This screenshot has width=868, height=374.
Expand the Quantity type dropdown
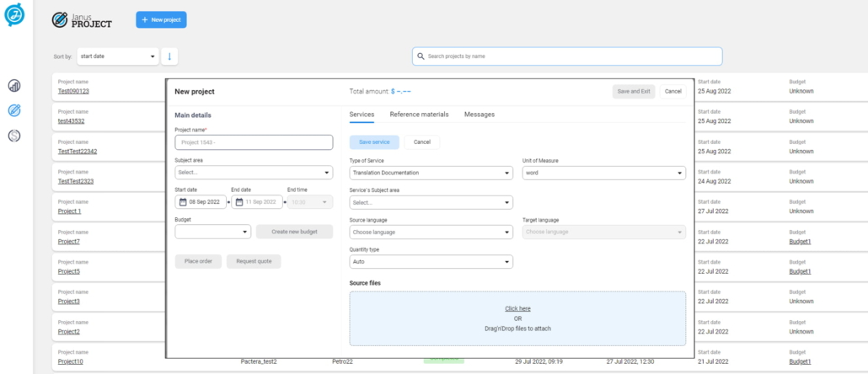[431, 262]
